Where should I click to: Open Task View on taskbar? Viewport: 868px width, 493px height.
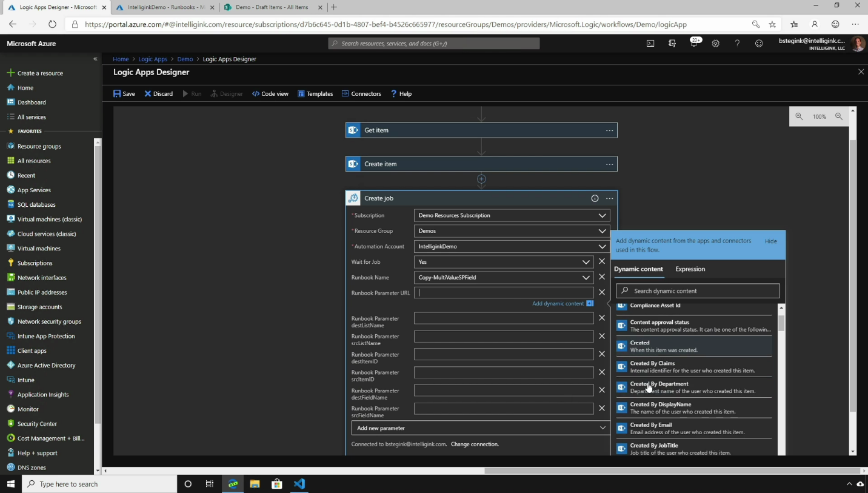(210, 484)
